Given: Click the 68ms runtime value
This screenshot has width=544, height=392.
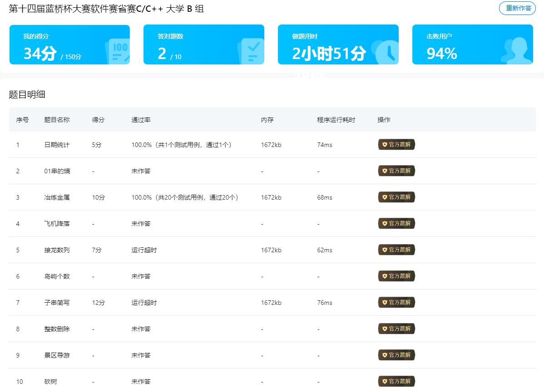Looking at the screenshot, I should click(324, 197).
